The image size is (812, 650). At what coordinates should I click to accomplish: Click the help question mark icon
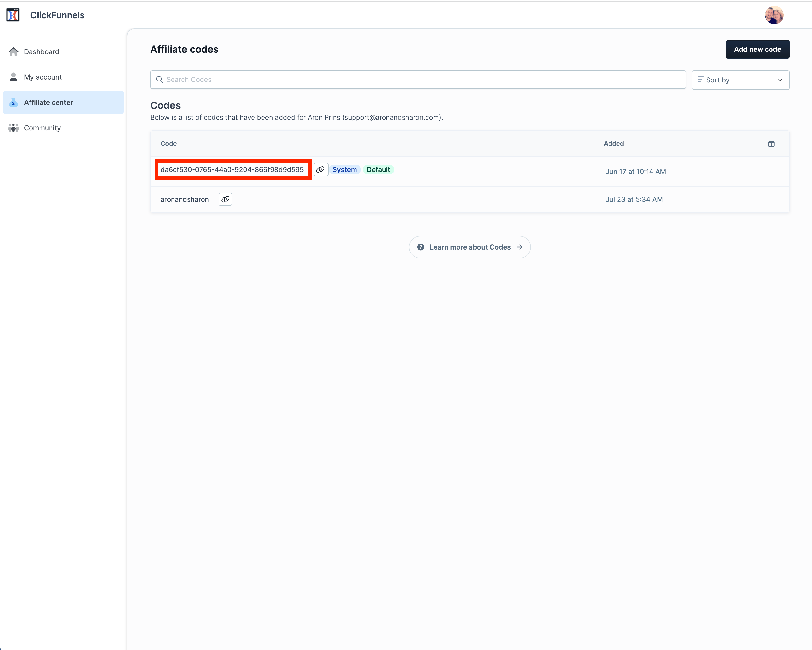(421, 247)
